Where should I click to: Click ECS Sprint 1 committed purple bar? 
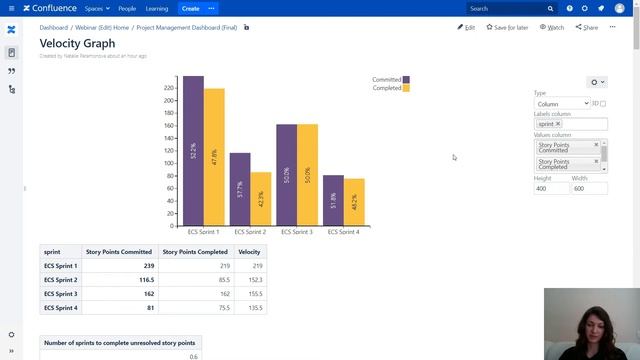pyautogui.click(x=193, y=151)
